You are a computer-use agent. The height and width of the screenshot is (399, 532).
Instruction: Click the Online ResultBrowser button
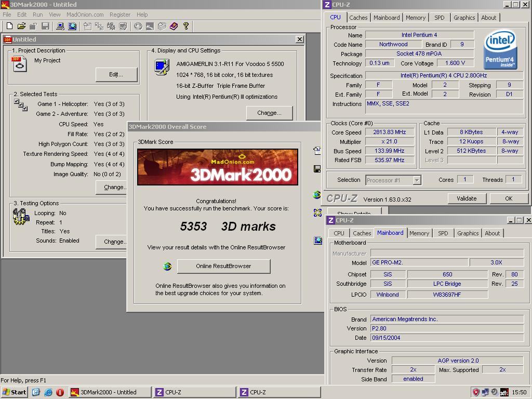coord(223,267)
